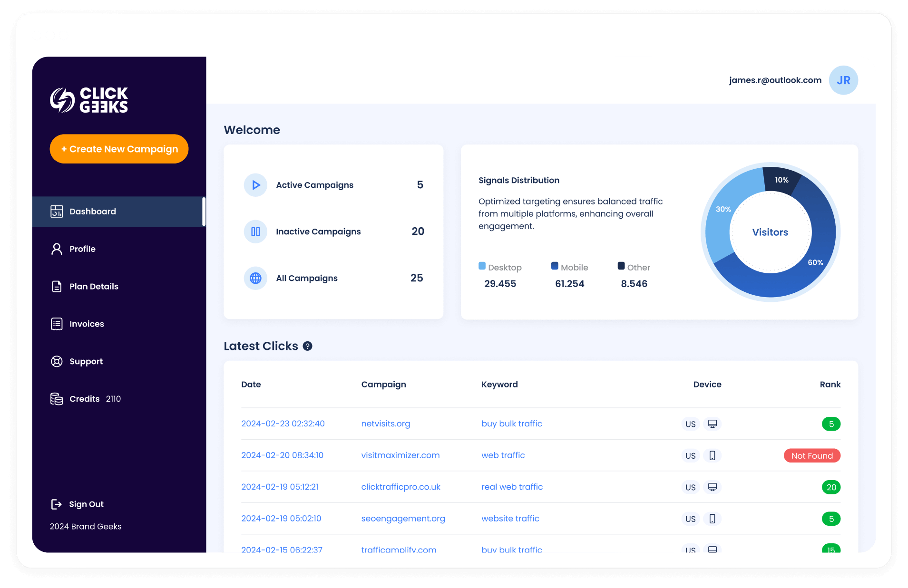This screenshot has width=908, height=588.
Task: Click the 10% segment of donut chart
Action: click(782, 180)
